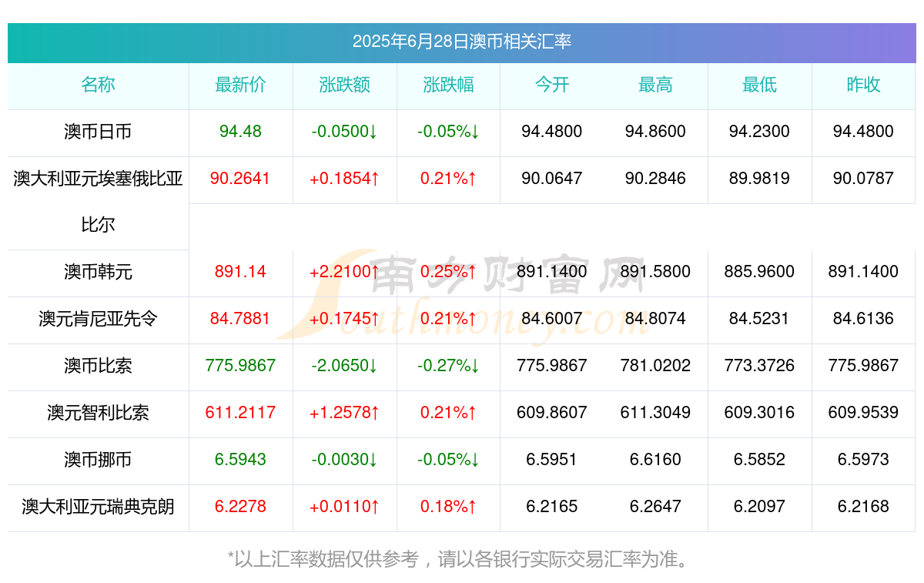The width and height of the screenshot is (924, 583).
Task: Click 0.18%↑ in the 瑞典克朗 row
Action: (x=448, y=507)
